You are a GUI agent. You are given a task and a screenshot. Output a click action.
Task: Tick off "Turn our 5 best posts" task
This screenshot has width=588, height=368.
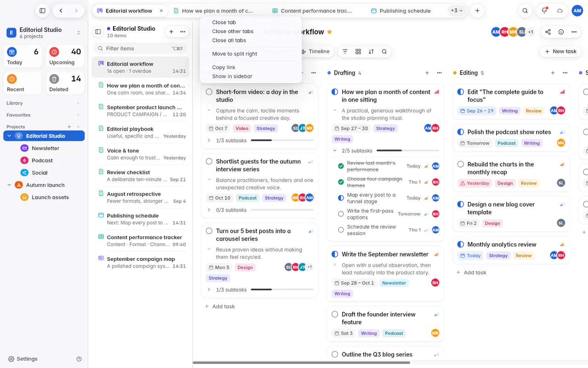209,231
